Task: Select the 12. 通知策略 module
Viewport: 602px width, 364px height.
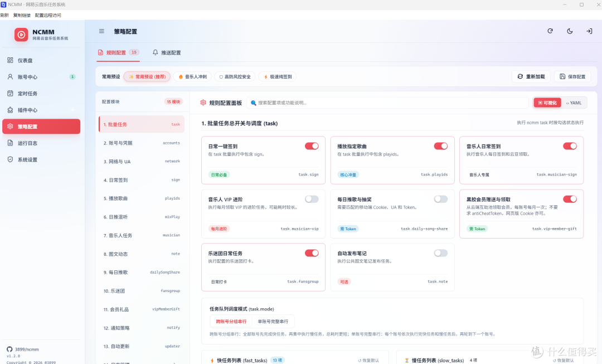Action: [x=141, y=328]
